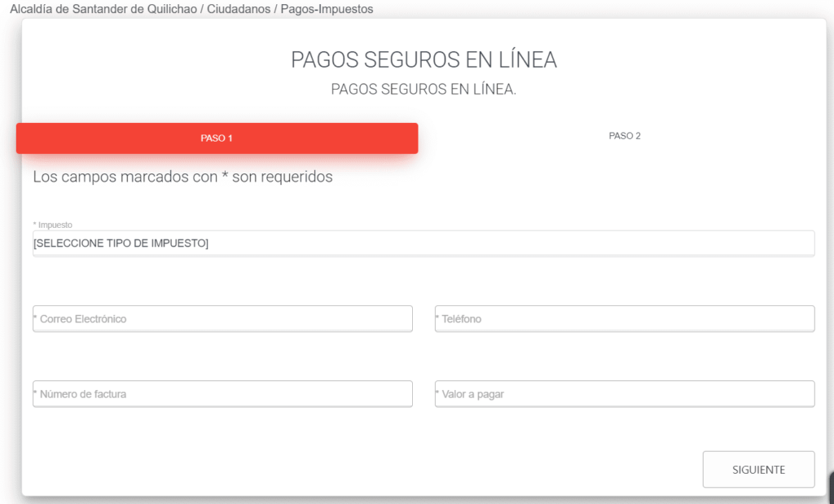834x504 pixels.
Task: Switch to the PASO 2 tab
Action: [624, 136]
